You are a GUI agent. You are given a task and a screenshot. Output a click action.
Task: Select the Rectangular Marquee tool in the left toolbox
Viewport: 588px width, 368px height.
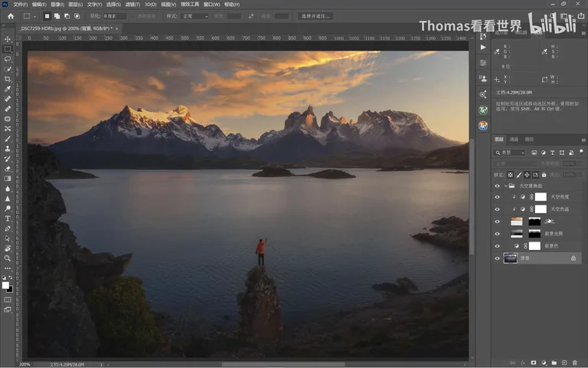[x=8, y=49]
